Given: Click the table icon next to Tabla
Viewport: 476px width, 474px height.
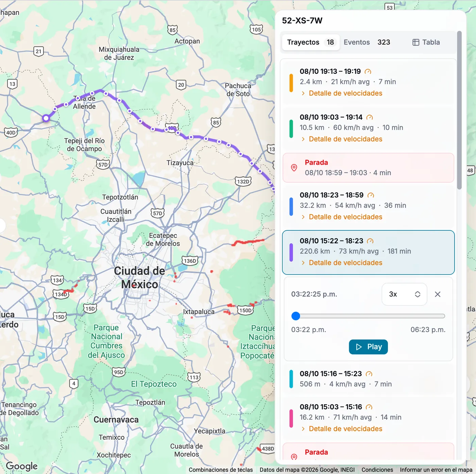Looking at the screenshot, I should coord(416,43).
